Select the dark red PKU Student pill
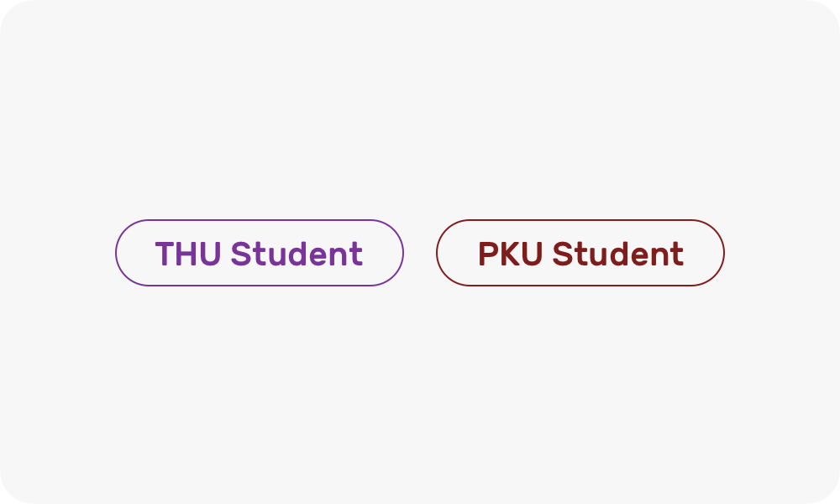 click(580, 253)
